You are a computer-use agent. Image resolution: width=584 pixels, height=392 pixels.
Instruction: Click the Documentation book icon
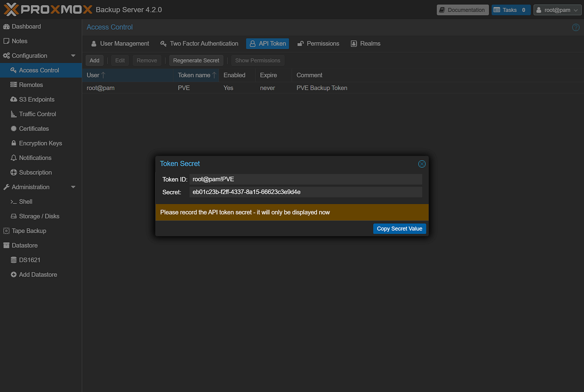coord(442,10)
